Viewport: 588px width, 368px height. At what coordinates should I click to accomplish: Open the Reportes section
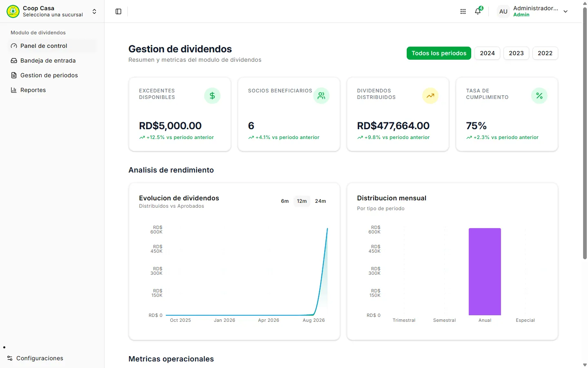pos(52,90)
